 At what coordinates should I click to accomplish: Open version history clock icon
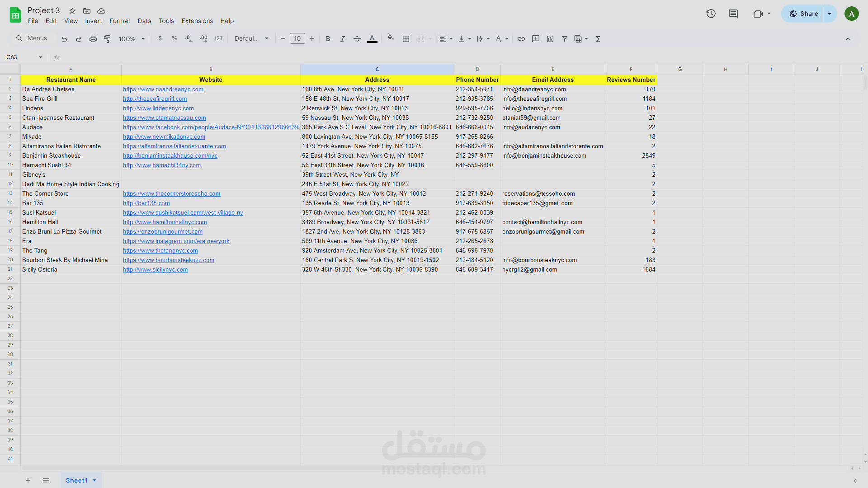click(x=711, y=14)
